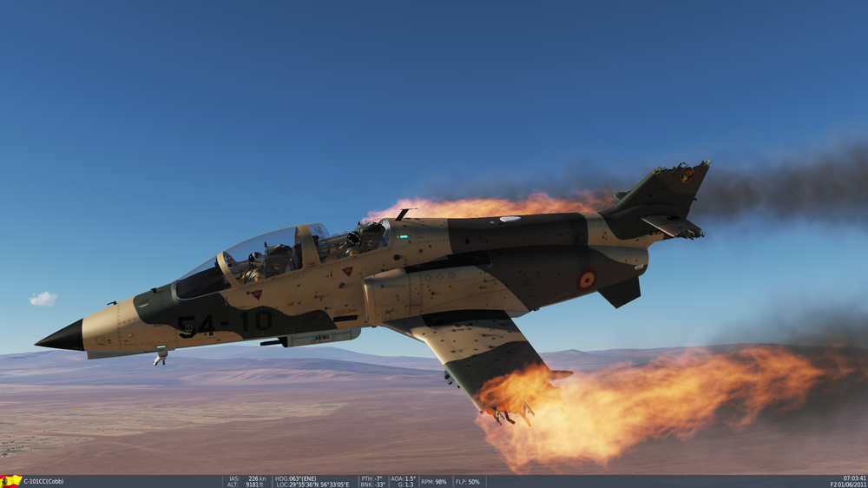
Task: Click the Spanish flag icon in status bar
Action: pos(11,481)
